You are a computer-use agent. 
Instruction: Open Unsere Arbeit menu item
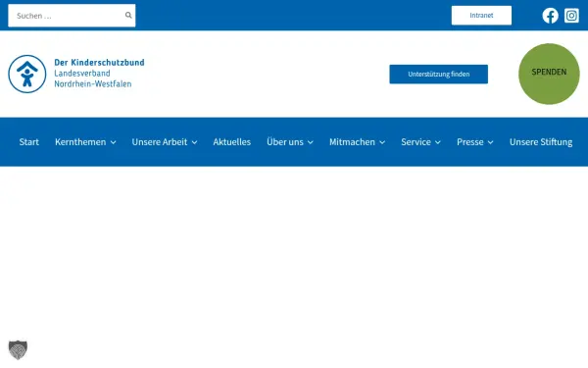click(x=160, y=142)
